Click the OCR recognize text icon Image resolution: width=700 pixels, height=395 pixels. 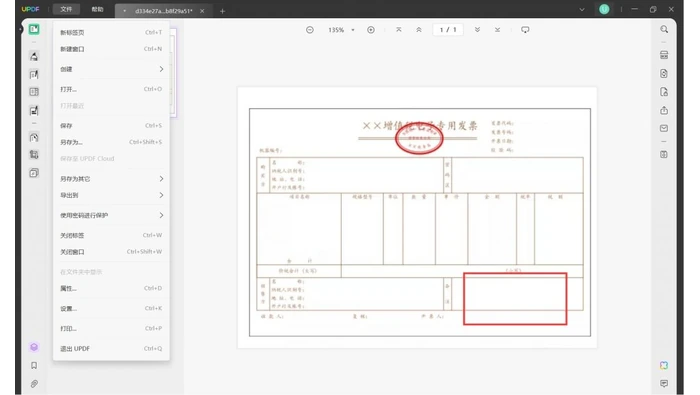(x=664, y=55)
